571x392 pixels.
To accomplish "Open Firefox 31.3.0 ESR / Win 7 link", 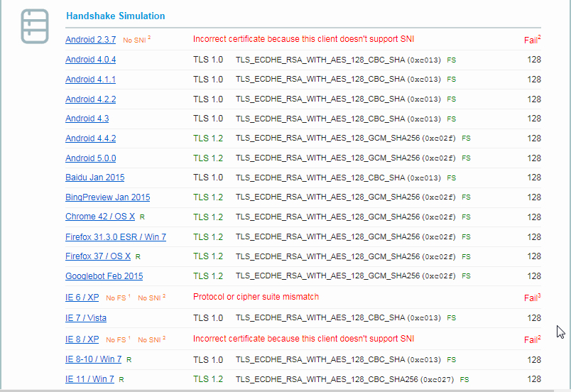I will pyautogui.click(x=116, y=236).
